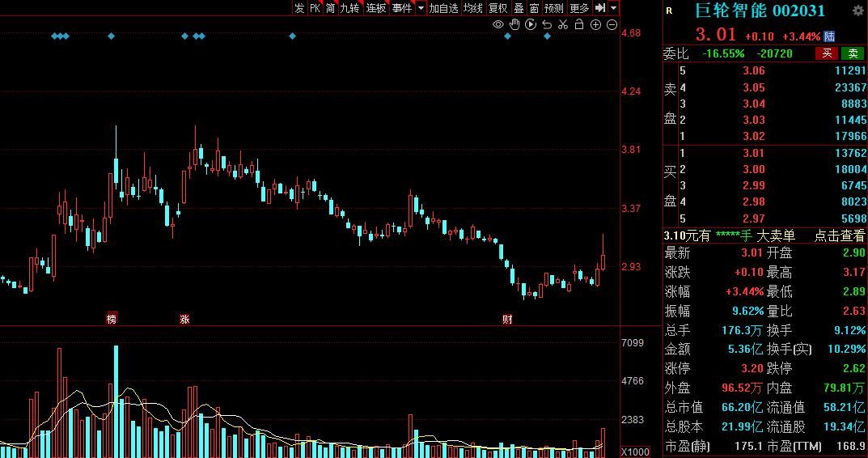Toggle 均线 moving averages
Image resolution: width=868 pixels, height=458 pixels.
[473, 8]
